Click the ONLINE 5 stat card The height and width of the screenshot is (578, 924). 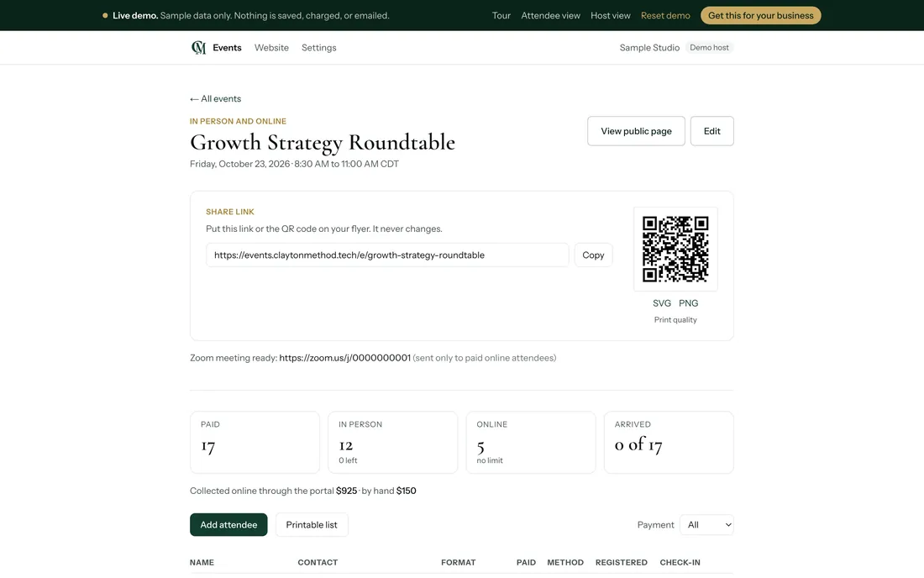(x=531, y=443)
